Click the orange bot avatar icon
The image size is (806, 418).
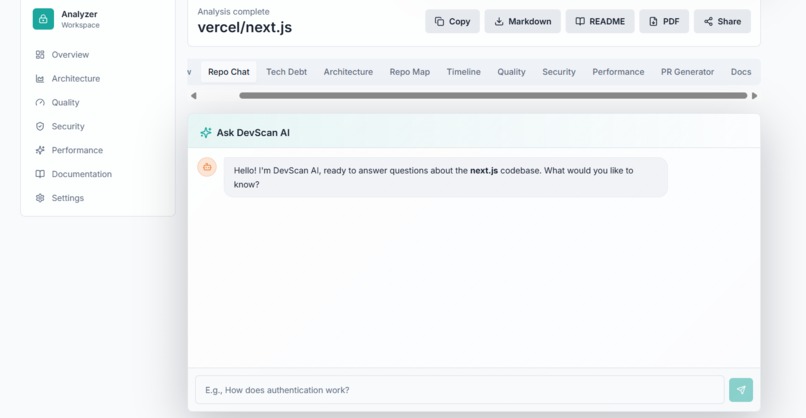click(207, 167)
